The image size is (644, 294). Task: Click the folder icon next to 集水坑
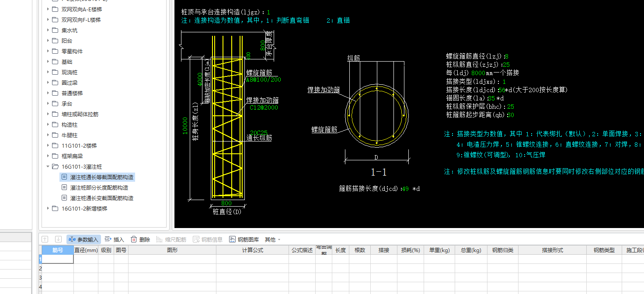coord(55,30)
